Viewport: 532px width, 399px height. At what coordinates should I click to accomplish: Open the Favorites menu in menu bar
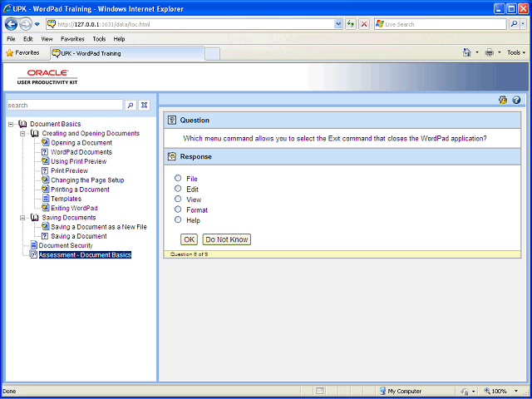coord(72,39)
